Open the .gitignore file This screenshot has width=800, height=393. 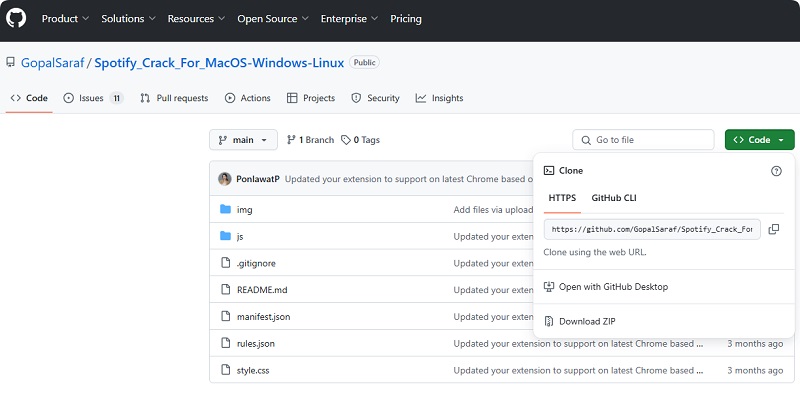[256, 263]
